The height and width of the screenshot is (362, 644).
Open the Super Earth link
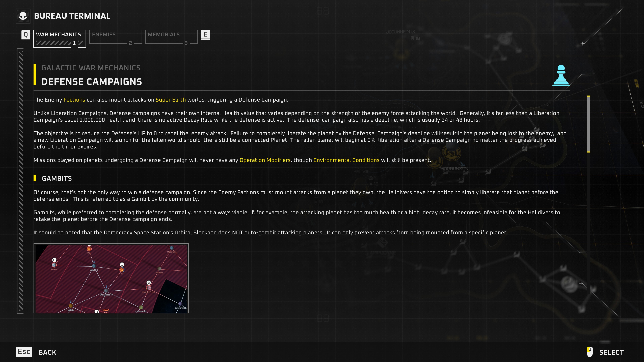[x=171, y=100]
